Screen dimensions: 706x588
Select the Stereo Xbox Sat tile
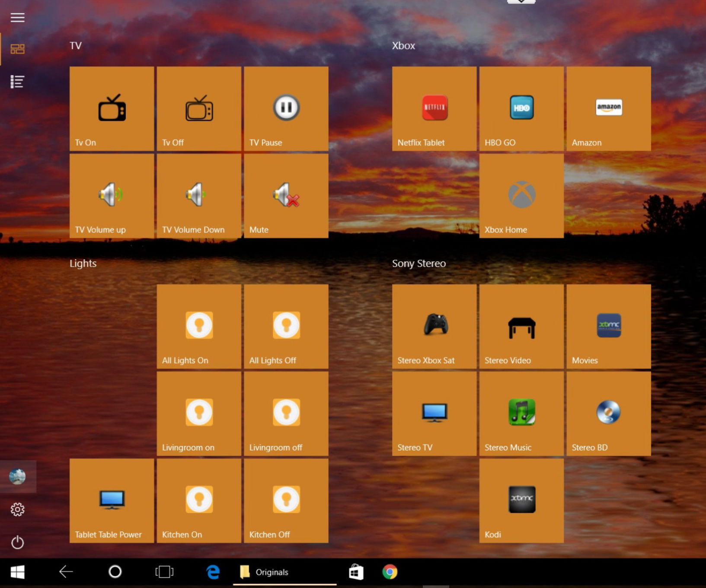[434, 326]
